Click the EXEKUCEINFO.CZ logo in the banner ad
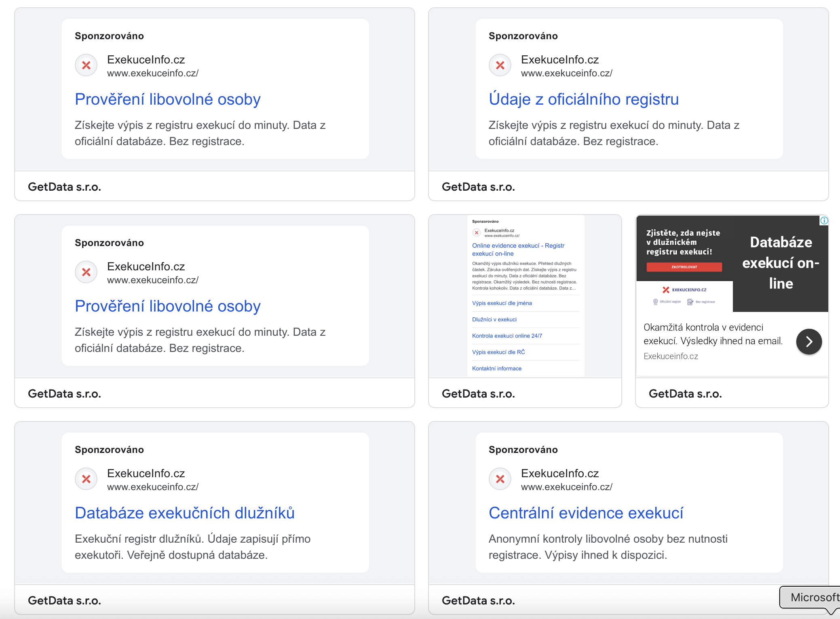The height and width of the screenshot is (619, 840). (684, 290)
